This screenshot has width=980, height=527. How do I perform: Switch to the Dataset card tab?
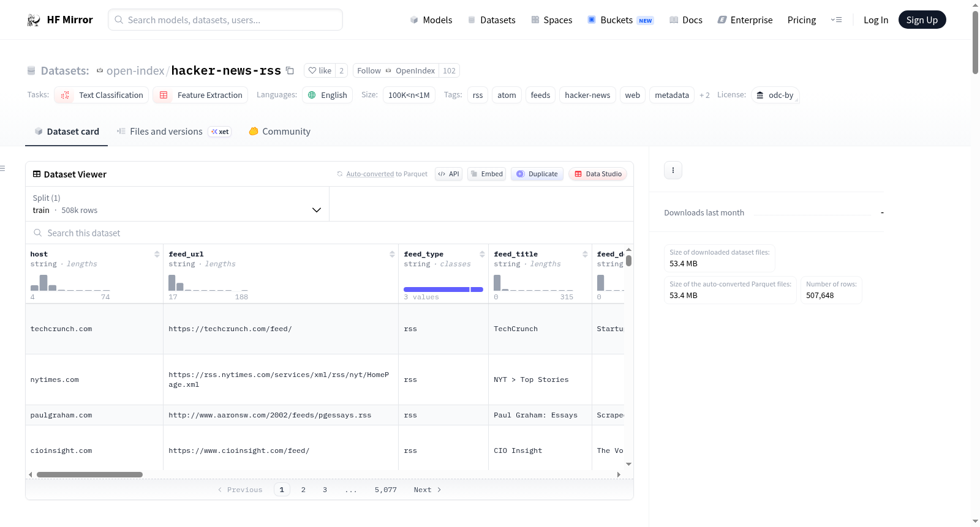pos(67,132)
